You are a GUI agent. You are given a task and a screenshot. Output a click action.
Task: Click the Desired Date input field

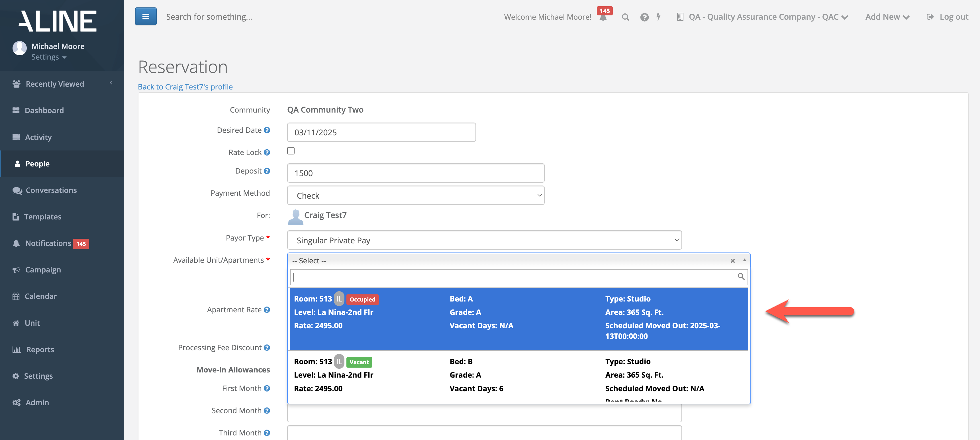click(x=381, y=133)
